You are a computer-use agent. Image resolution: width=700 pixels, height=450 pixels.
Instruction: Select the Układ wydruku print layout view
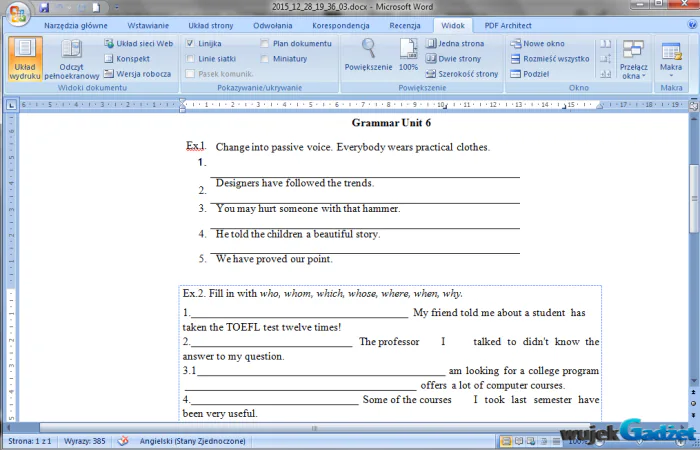pyautogui.click(x=25, y=59)
